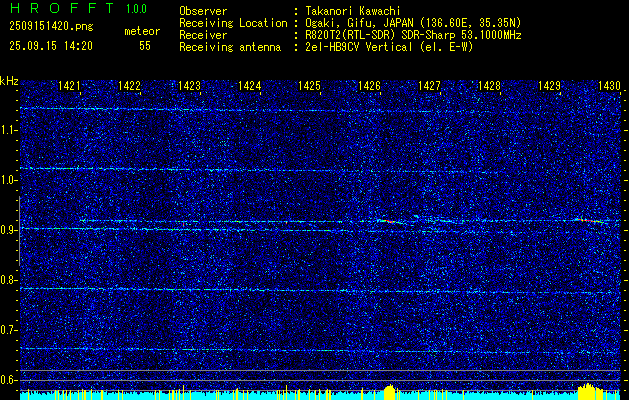Click the Observer field label

(x=203, y=12)
